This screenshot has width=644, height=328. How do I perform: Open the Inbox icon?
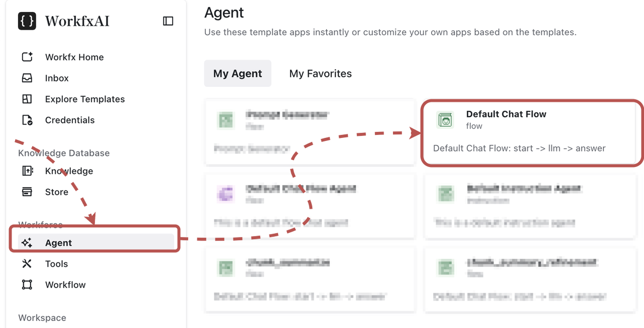(x=27, y=78)
